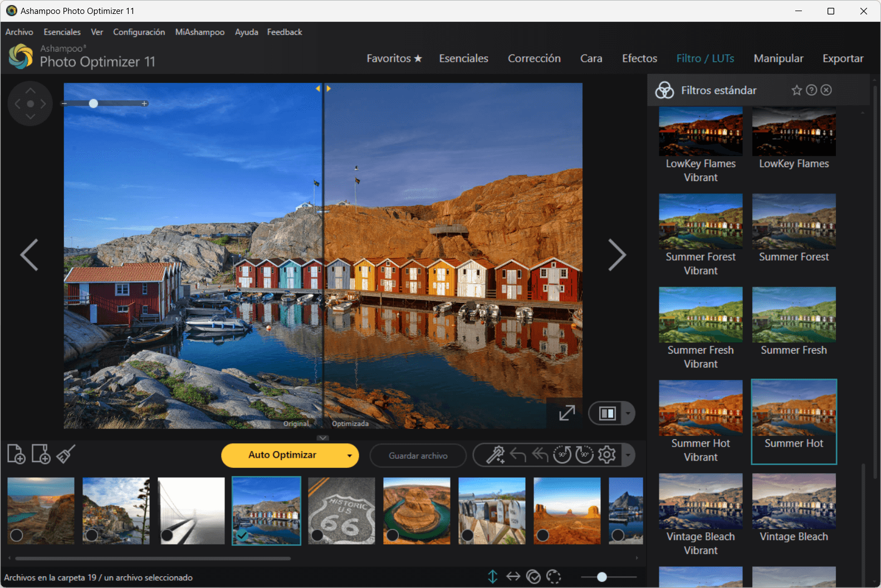Screen dimensions: 881x588
Task: Click the broom clear-list icon
Action: (66, 454)
